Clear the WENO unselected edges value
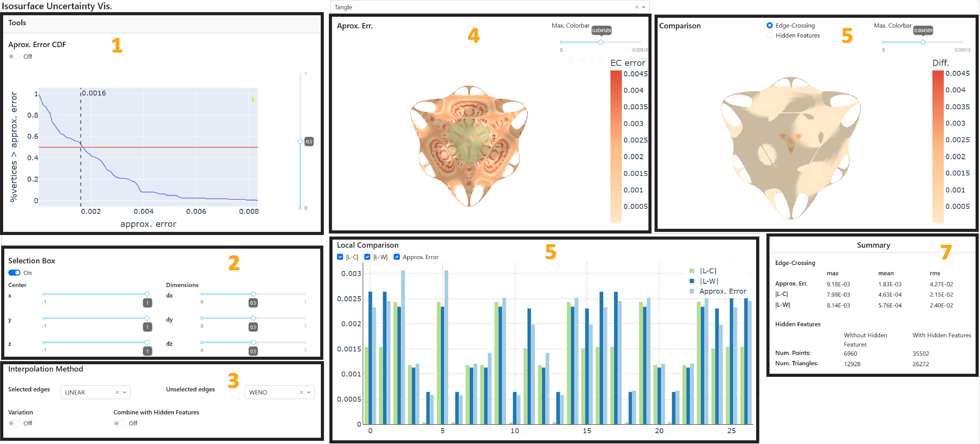The height and width of the screenshot is (444, 980). click(301, 392)
